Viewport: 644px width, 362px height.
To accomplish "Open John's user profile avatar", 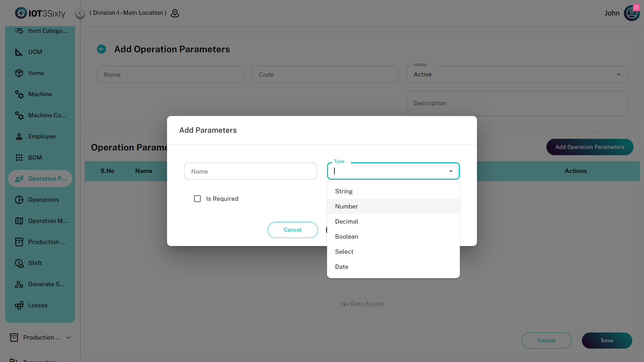I will click(632, 13).
